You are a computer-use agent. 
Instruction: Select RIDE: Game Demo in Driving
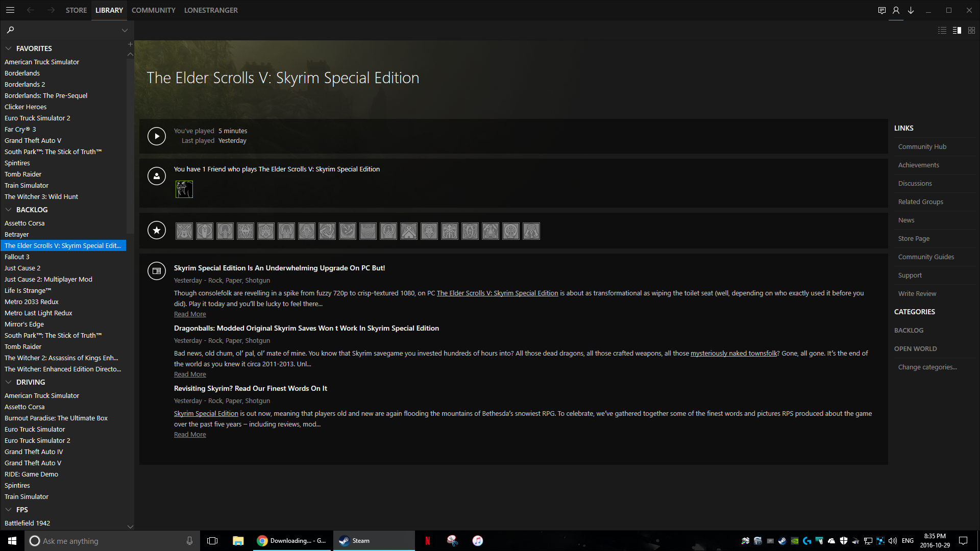(x=63, y=474)
